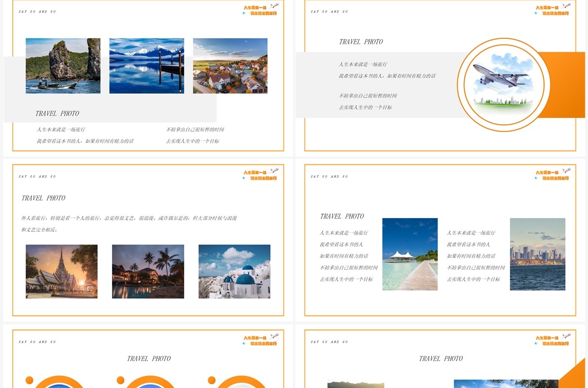Click the logo on the orange corner triangle slide
Image resolution: width=588 pixels, height=388 pixels.
point(552,340)
